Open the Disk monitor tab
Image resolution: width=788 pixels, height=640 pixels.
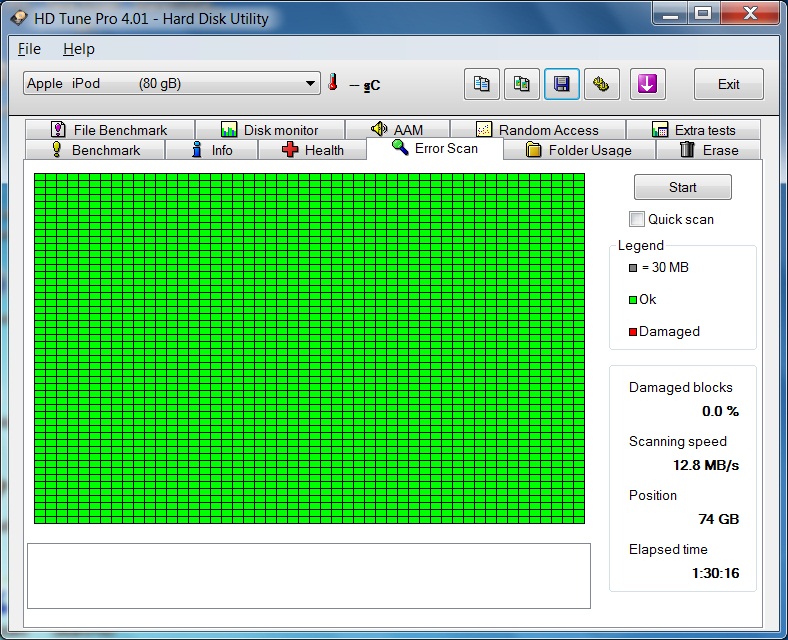[269, 130]
